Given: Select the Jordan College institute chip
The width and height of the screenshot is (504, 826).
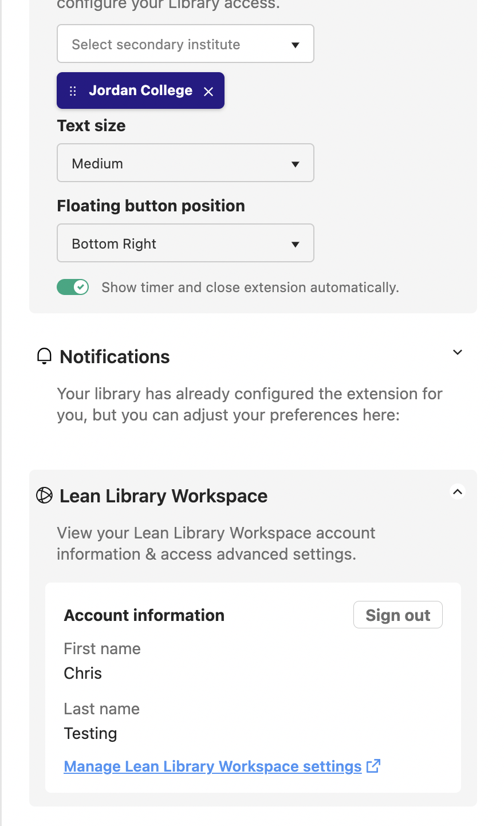Looking at the screenshot, I should (x=140, y=91).
